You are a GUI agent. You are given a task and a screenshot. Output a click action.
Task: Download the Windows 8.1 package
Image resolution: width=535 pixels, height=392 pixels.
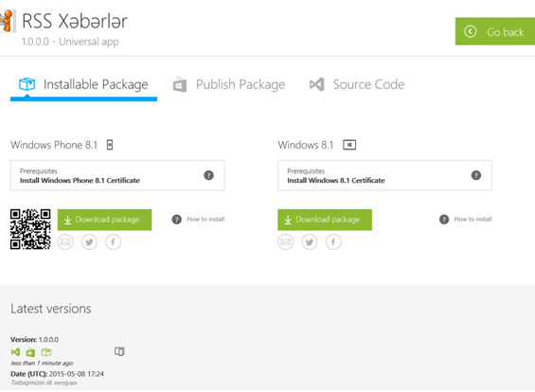pyautogui.click(x=325, y=220)
